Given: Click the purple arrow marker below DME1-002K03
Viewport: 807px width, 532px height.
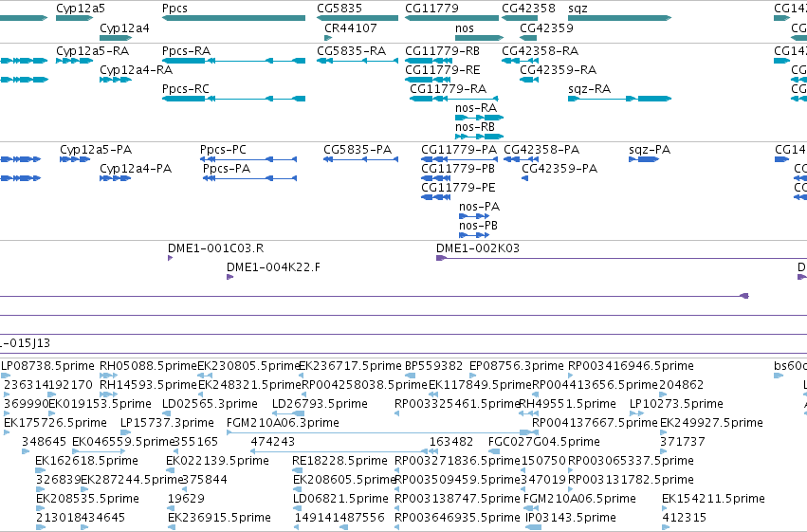Looking at the screenshot, I should (441, 258).
